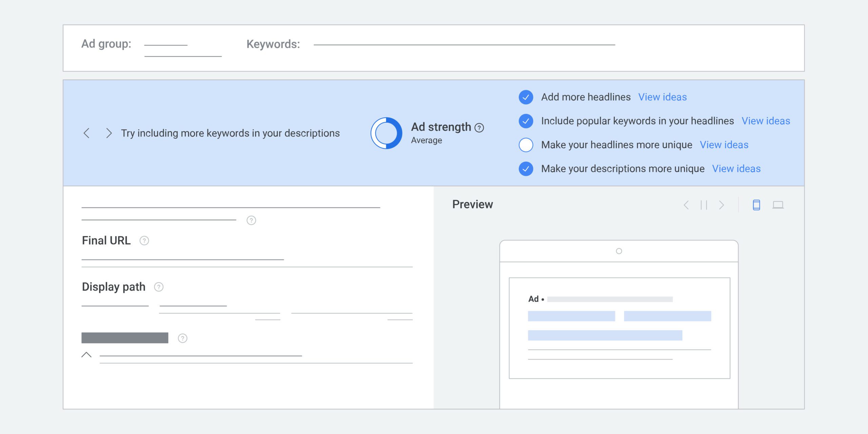Image resolution: width=868 pixels, height=434 pixels.
Task: Advance to the next ad preview
Action: pyautogui.click(x=722, y=205)
